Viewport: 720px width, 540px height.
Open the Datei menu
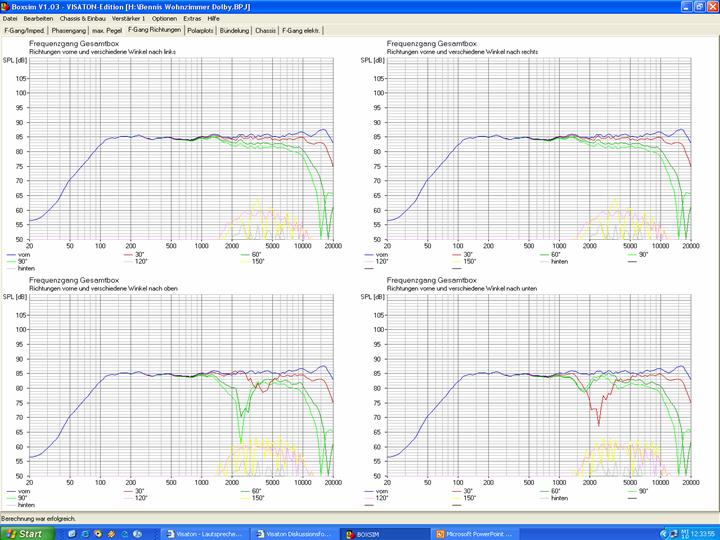[10, 19]
